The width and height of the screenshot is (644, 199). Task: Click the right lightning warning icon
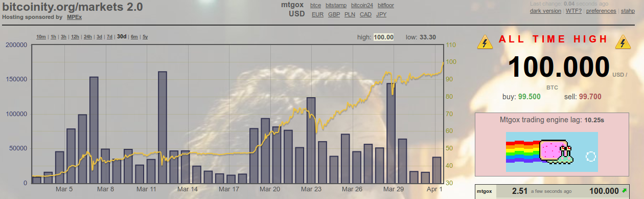point(623,42)
